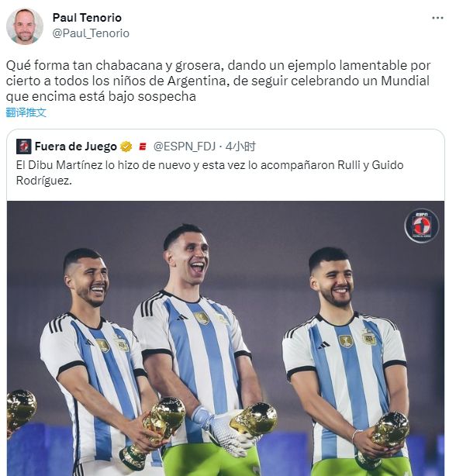Open the Fuera de Juego avatar icon
The image size is (456, 476).
coord(24,147)
